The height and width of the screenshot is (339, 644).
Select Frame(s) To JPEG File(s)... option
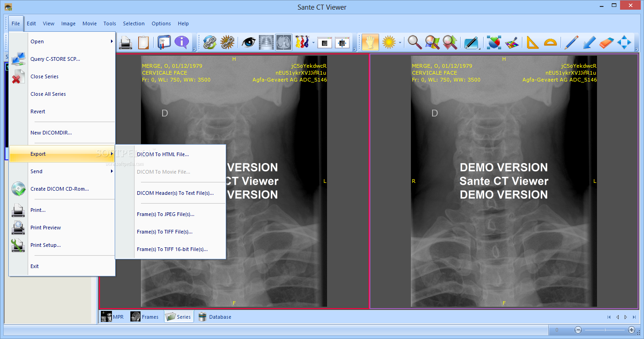(x=170, y=214)
